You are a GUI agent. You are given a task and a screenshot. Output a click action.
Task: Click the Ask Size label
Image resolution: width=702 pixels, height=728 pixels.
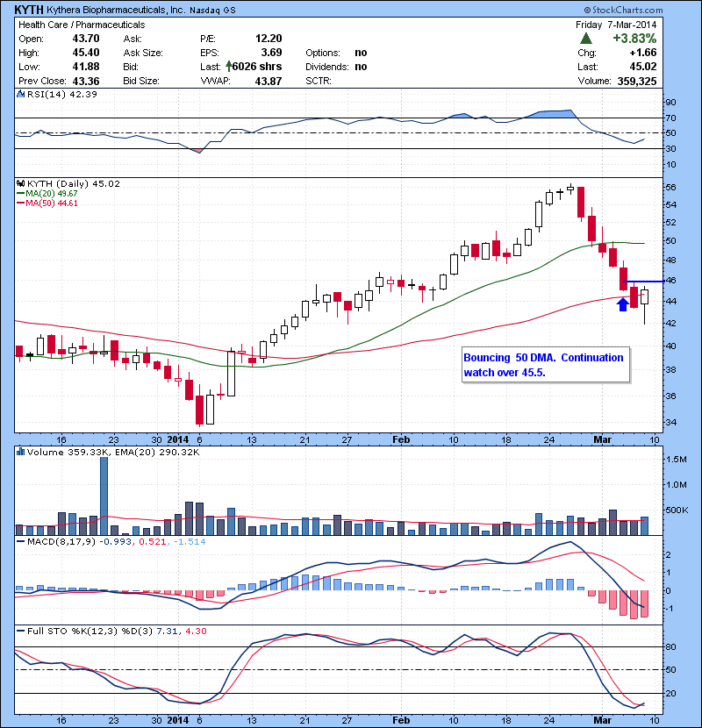143,53
